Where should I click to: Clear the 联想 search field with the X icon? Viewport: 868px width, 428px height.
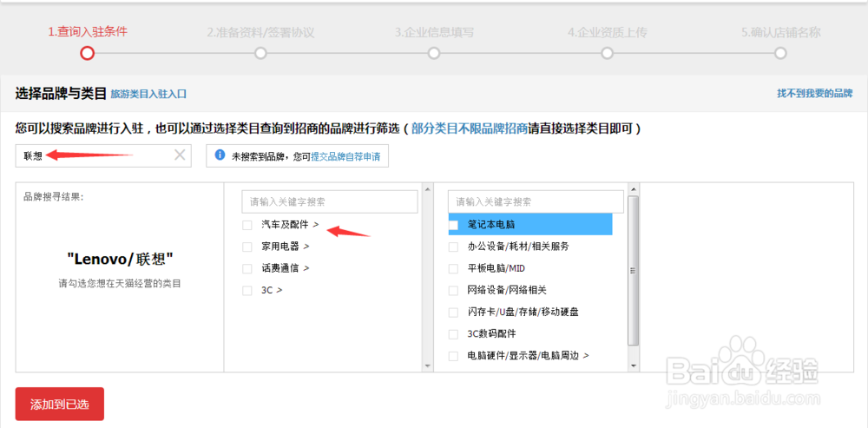tap(180, 155)
